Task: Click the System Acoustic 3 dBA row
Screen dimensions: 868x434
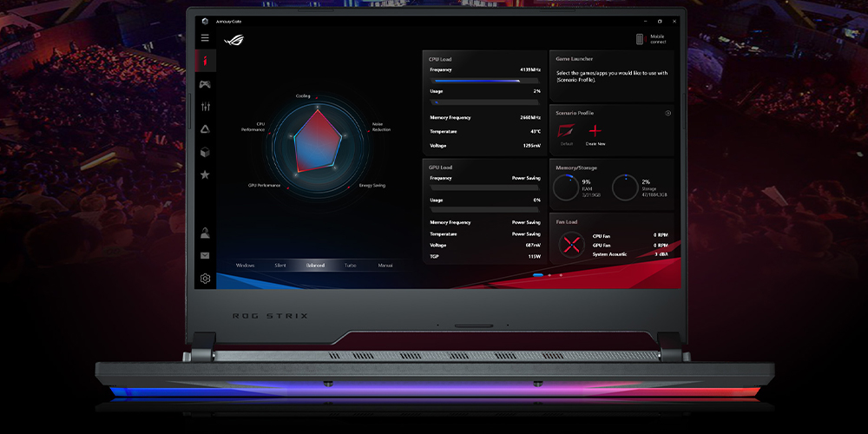Action: tap(630, 254)
